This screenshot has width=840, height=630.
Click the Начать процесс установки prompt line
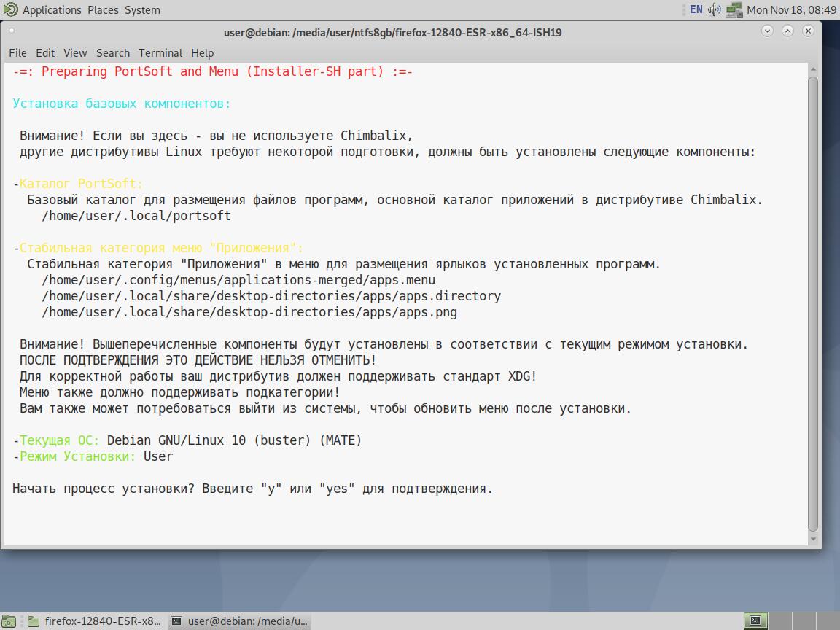point(252,489)
